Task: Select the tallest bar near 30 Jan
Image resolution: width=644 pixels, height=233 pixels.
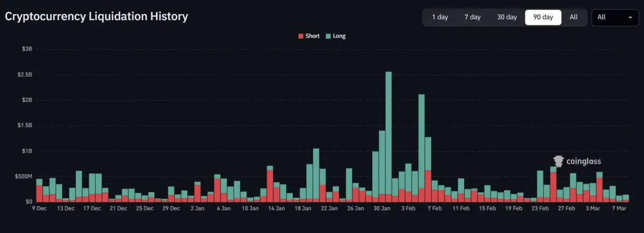Action: tap(388, 136)
